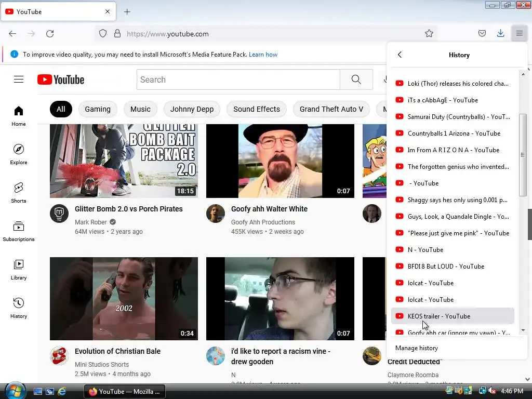Open Explore in YouTube sidebar
Image resolution: width=532 pixels, height=399 pixels.
(x=19, y=155)
